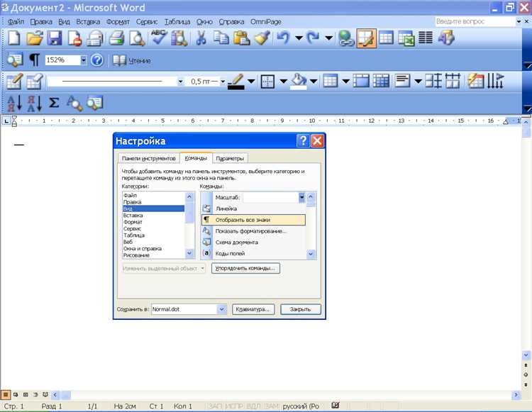Print using the printer toolbar icon

(x=116, y=38)
